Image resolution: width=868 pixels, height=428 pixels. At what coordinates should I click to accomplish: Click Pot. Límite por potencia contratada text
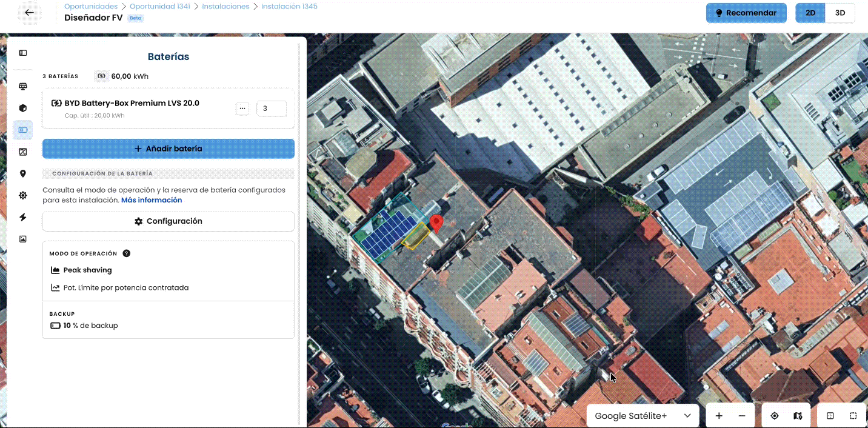126,288
